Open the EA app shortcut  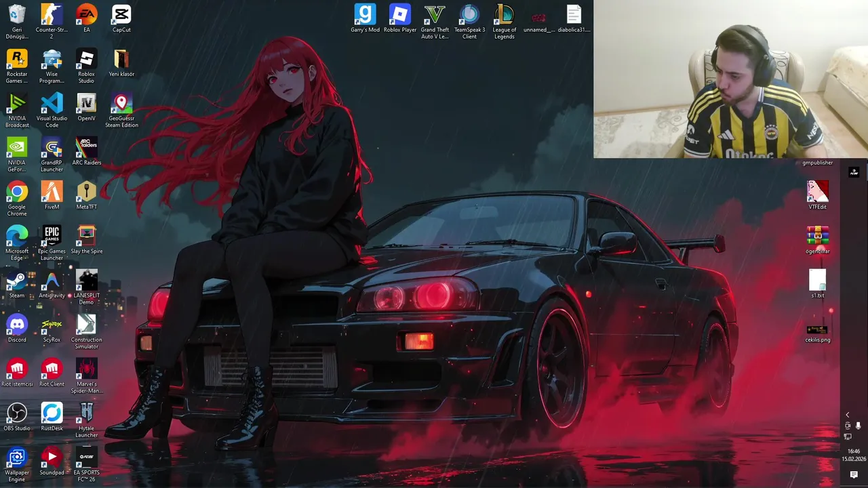87,18
